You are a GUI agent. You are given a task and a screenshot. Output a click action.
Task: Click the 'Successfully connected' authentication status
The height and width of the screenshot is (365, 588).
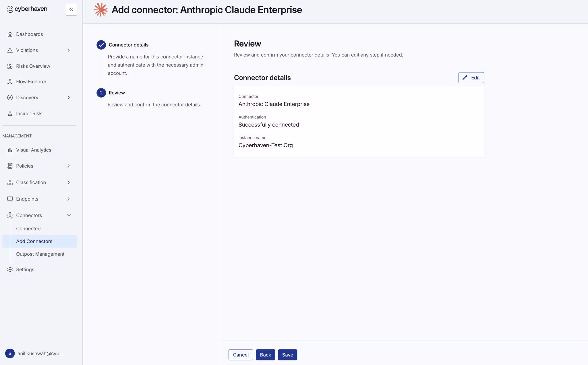pos(269,125)
